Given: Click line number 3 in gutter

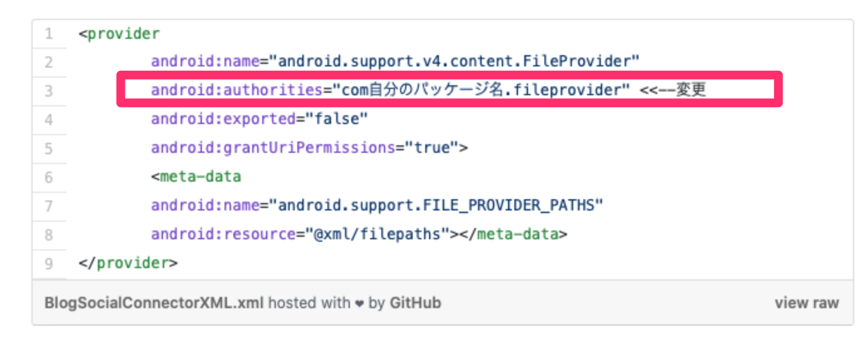Looking at the screenshot, I should tap(49, 91).
